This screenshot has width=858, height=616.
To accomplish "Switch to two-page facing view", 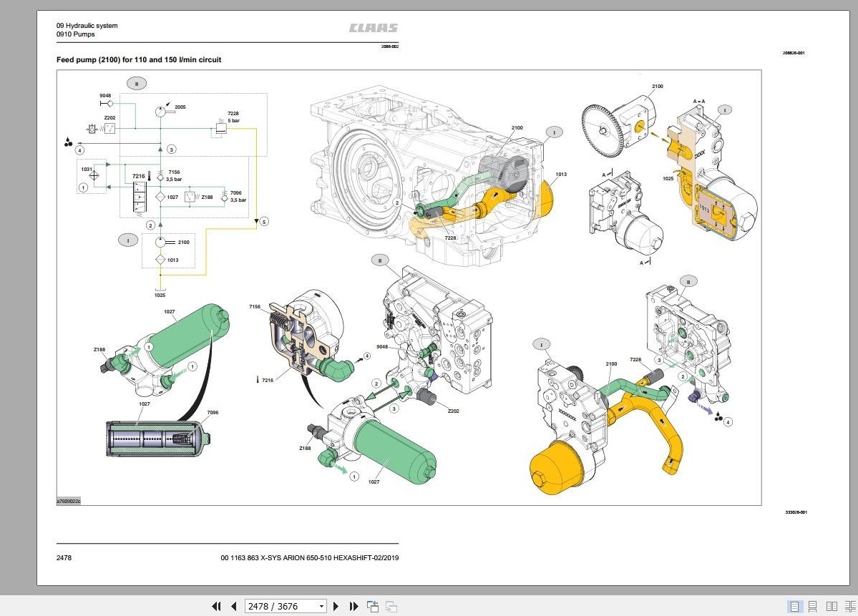I will (832, 606).
